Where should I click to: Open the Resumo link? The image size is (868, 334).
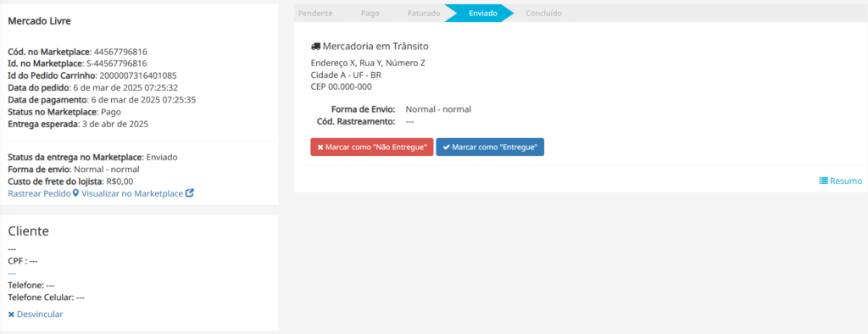[846, 181]
